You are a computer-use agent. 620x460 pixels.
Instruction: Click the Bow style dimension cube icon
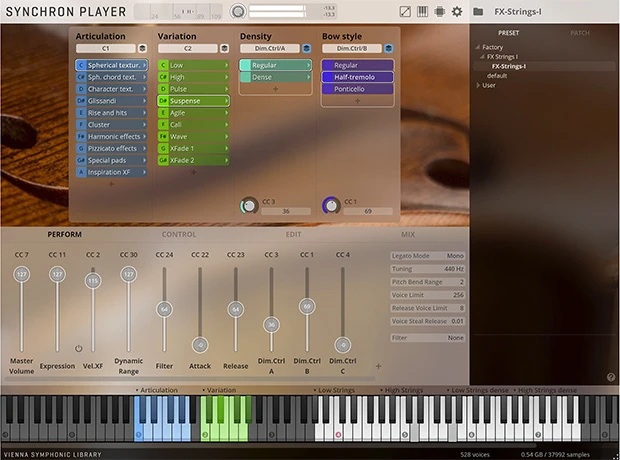(x=388, y=48)
